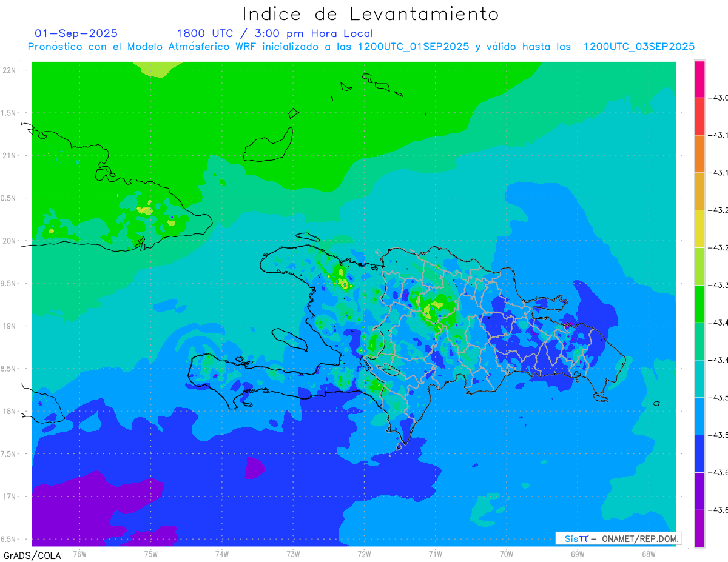Image resolution: width=728 pixels, height=562 pixels.
Task: Click the 'ONAMET/REP.DOM.' credit box
Action: point(619,538)
